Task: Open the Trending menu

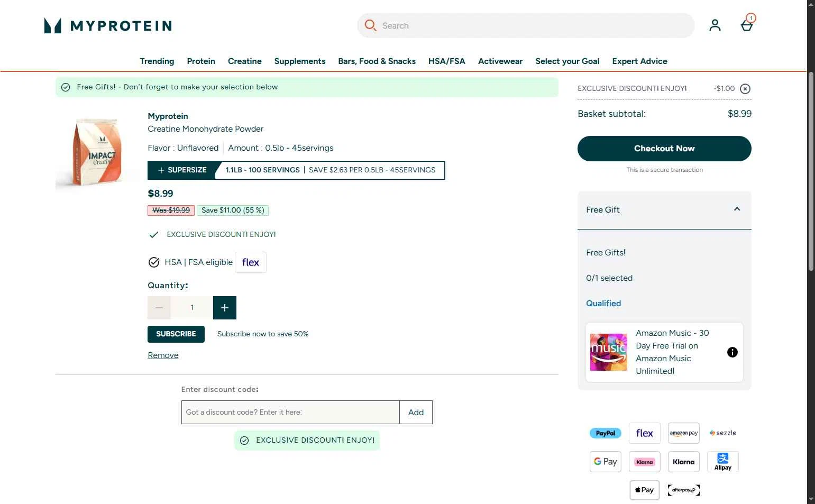Action: (x=157, y=61)
